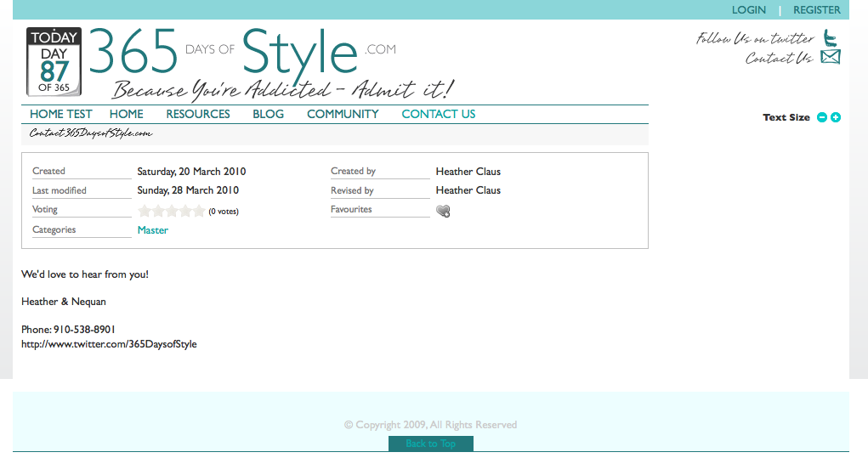
Task: Decrease text size with minus icon
Action: tap(822, 117)
